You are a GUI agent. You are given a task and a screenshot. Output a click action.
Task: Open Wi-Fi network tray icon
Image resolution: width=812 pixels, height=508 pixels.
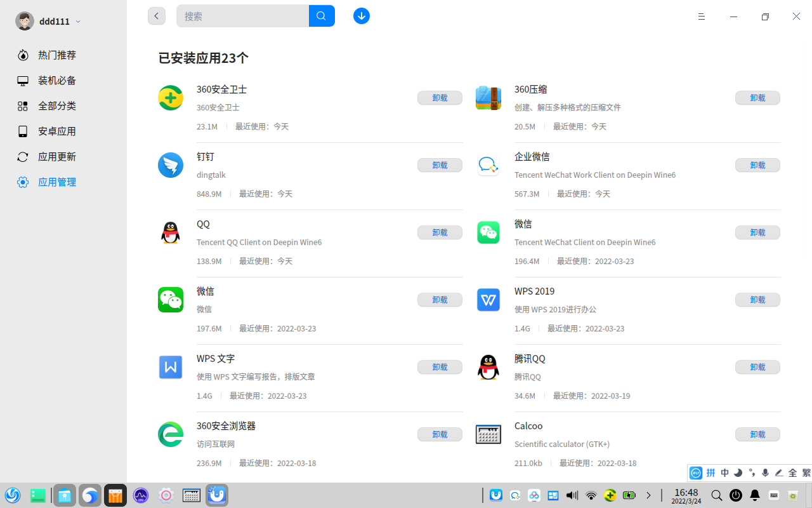click(x=591, y=495)
